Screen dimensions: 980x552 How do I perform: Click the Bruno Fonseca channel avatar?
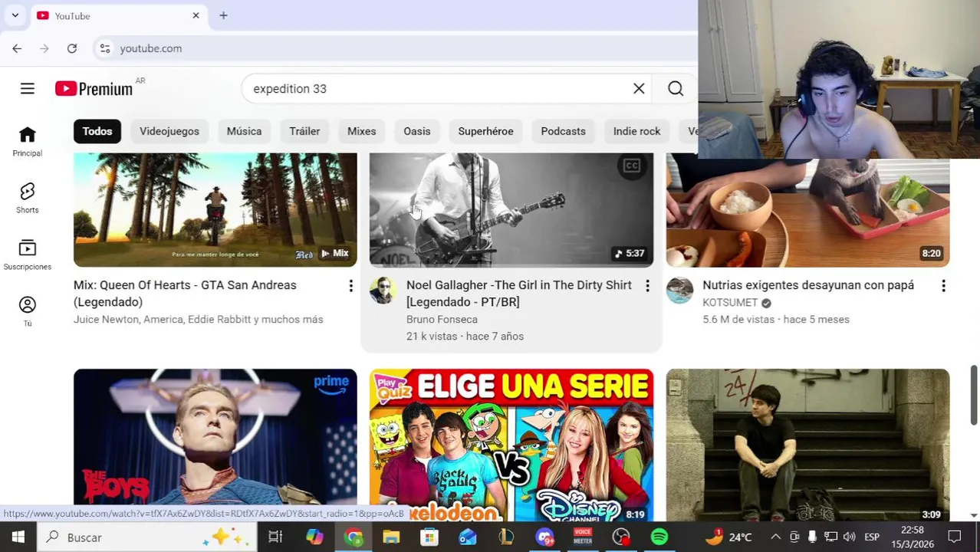(x=383, y=291)
